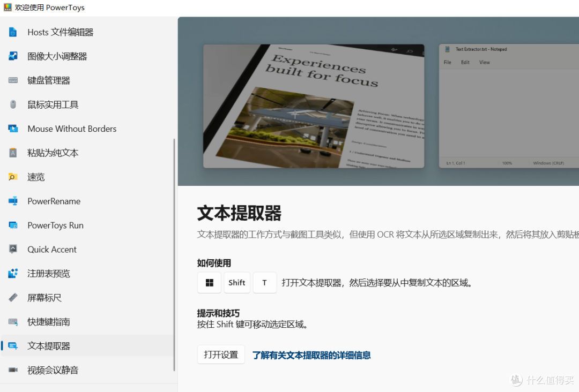
Task: Open the 了解有关文本提取器的详细信息 link
Action: pos(311,355)
